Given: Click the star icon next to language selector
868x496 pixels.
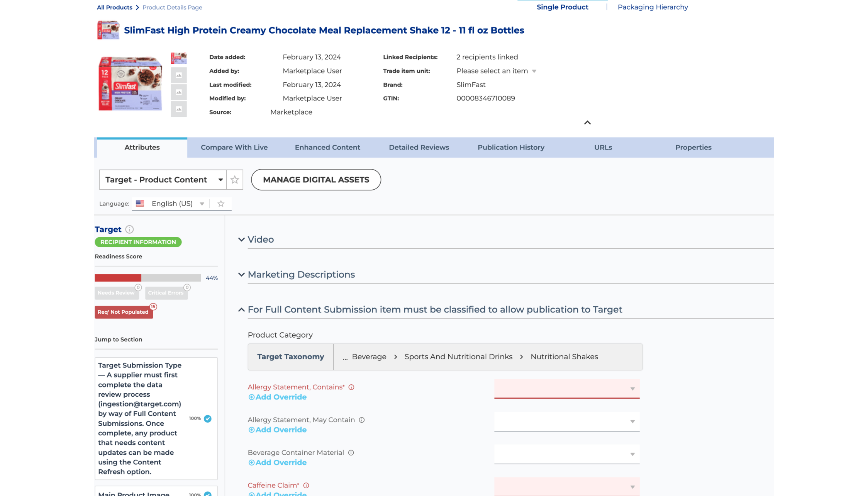Looking at the screenshot, I should [221, 204].
